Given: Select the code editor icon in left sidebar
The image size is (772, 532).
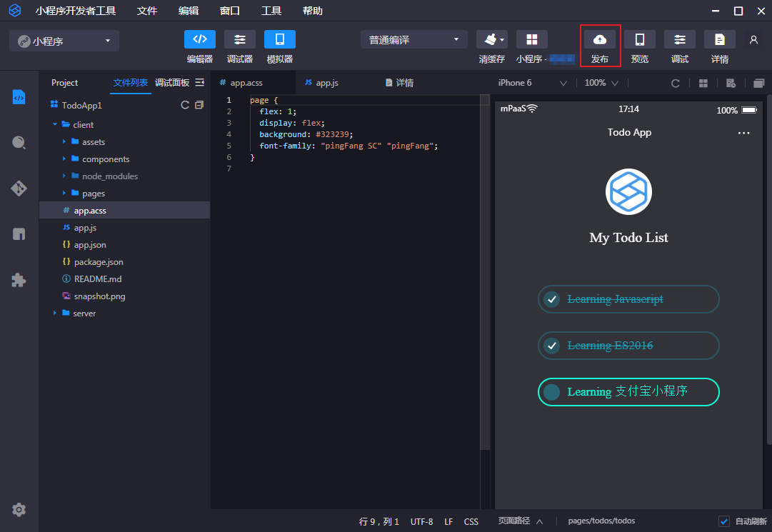Looking at the screenshot, I should point(19,97).
